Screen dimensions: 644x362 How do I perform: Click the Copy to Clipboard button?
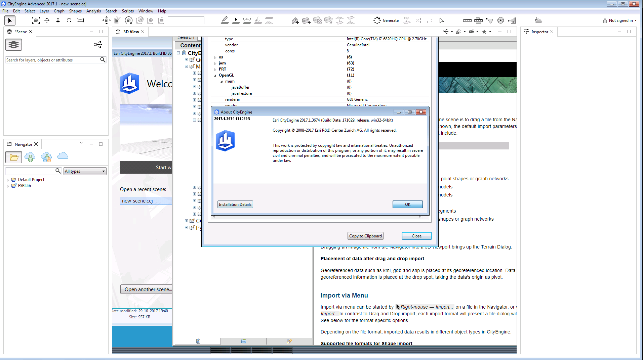[365, 236]
